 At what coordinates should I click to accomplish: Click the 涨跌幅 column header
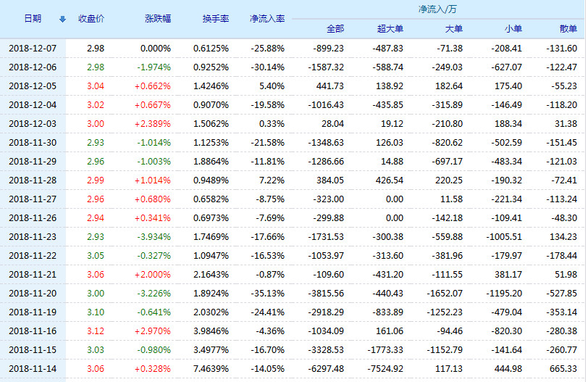point(158,19)
